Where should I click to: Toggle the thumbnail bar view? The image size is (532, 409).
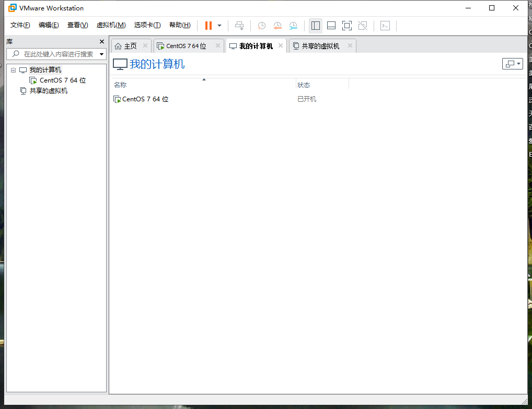(x=331, y=26)
